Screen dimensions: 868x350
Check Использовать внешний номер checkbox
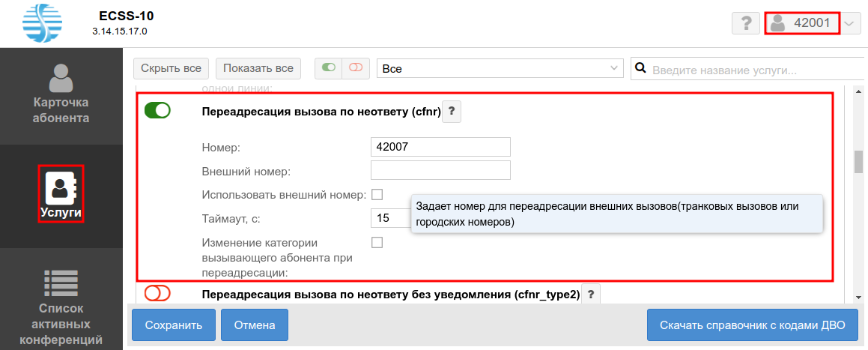point(377,195)
